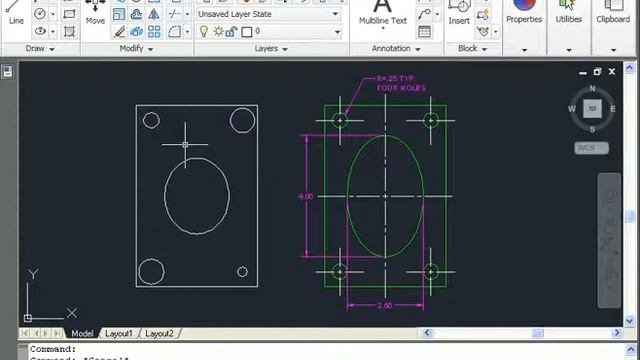Click S on the ViewCube compass
The width and height of the screenshot is (640, 360).
[592, 129]
